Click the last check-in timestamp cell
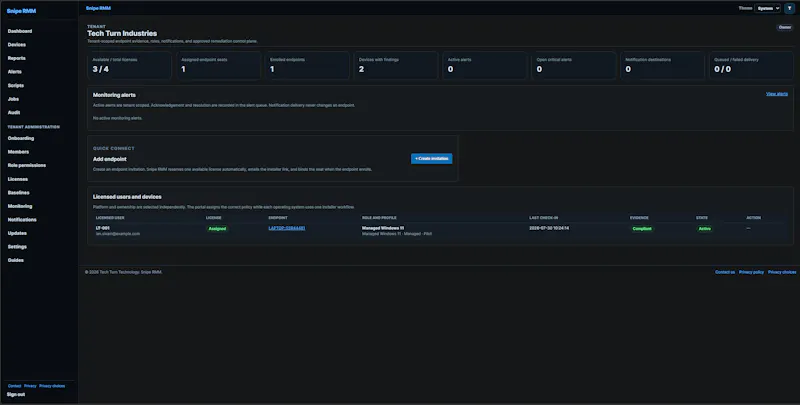Viewport: 800px width, 405px height. coord(549,228)
